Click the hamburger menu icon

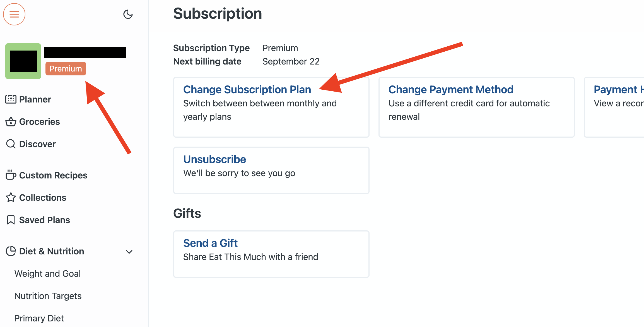coord(14,14)
